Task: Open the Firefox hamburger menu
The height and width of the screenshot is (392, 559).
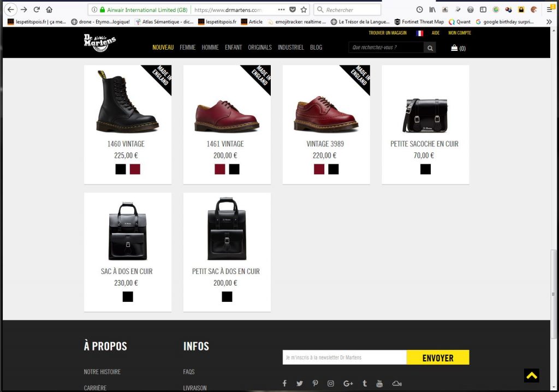Action: (549, 10)
